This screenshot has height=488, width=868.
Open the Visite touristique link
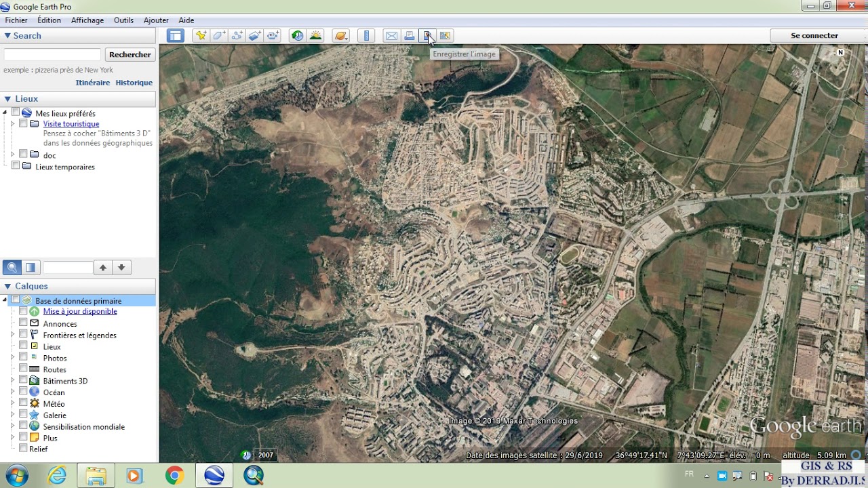point(71,124)
